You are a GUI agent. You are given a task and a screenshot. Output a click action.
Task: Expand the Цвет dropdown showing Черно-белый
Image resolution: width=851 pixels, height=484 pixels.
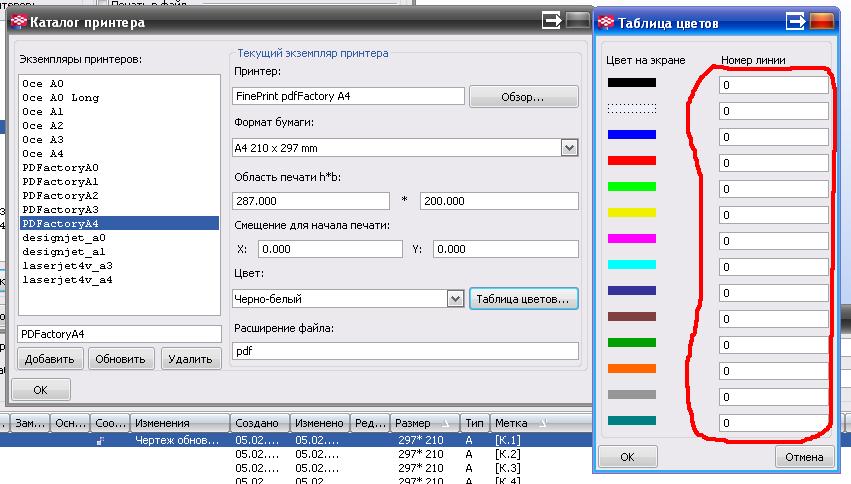(454, 298)
